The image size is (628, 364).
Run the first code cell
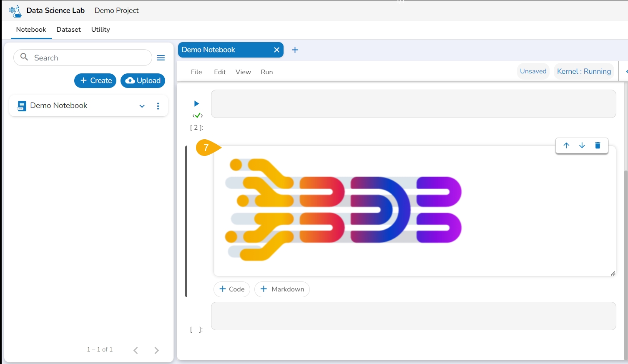click(196, 103)
